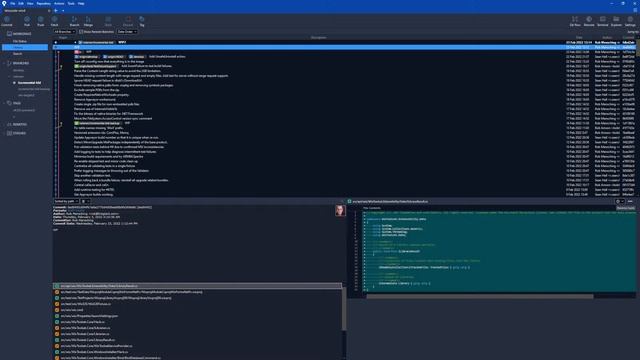The image size is (640, 360).
Task: Click the Fetch toolbar icon
Action: coord(54,21)
